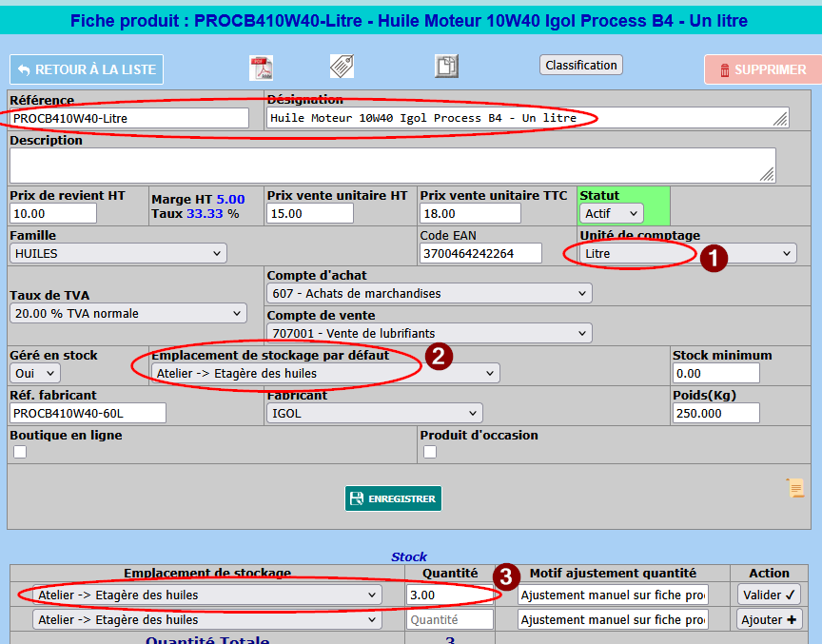Open the Compte de vente dropdown
This screenshot has width=822, height=644.
click(x=429, y=333)
